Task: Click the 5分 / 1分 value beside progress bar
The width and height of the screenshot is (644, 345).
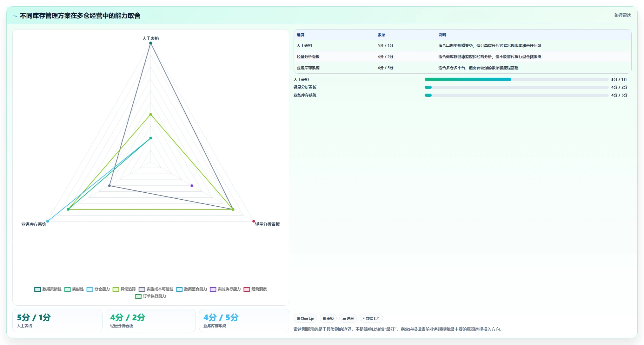Action: click(x=619, y=80)
